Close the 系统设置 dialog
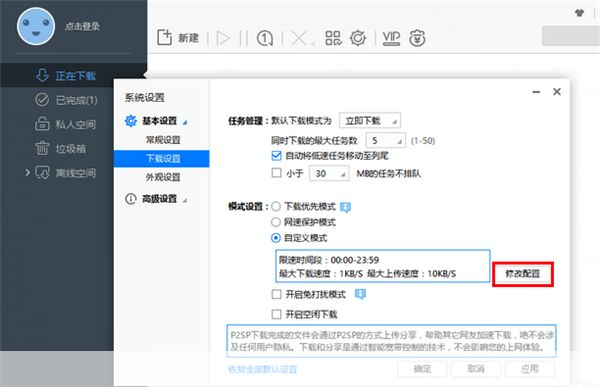 (557, 91)
